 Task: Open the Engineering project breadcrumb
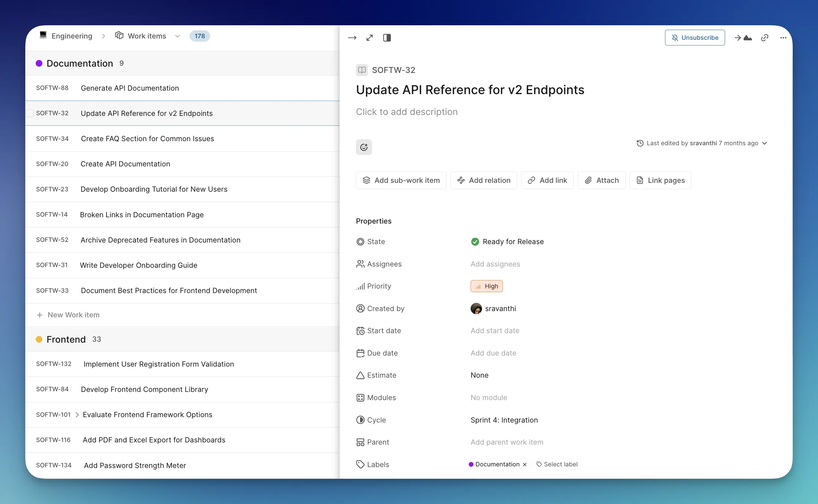pyautogui.click(x=66, y=36)
